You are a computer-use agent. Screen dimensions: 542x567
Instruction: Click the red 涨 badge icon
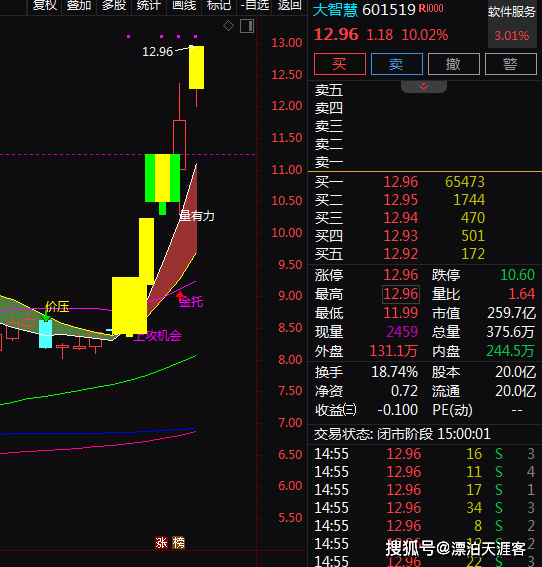(161, 542)
